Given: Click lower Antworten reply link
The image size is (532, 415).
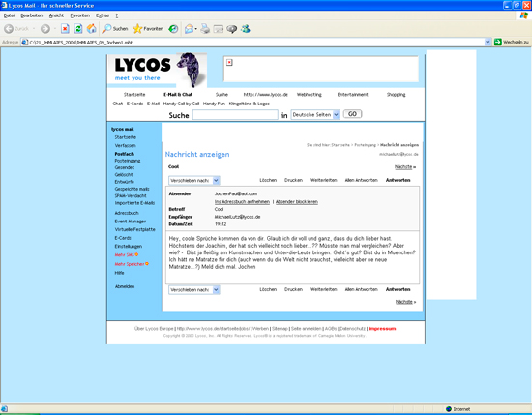Looking at the screenshot, I should pos(398,289).
